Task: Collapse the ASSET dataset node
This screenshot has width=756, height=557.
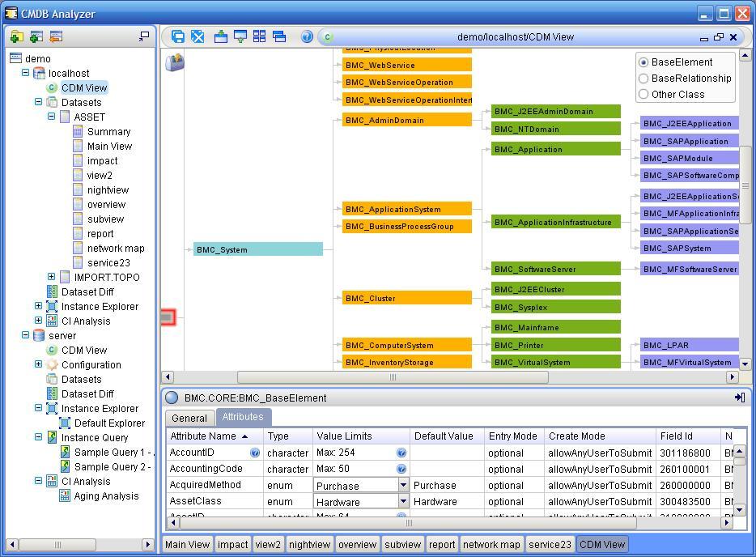Action: [x=51, y=117]
